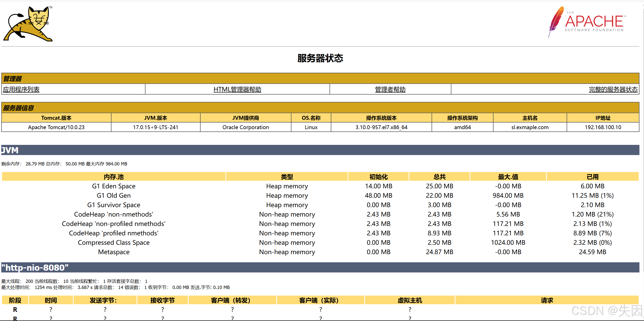
Task: Select the G1 Survivor Space row name
Action: (x=114, y=205)
